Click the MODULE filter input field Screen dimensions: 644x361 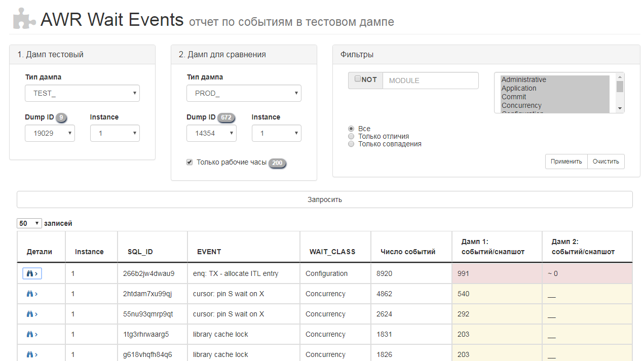pyautogui.click(x=430, y=81)
